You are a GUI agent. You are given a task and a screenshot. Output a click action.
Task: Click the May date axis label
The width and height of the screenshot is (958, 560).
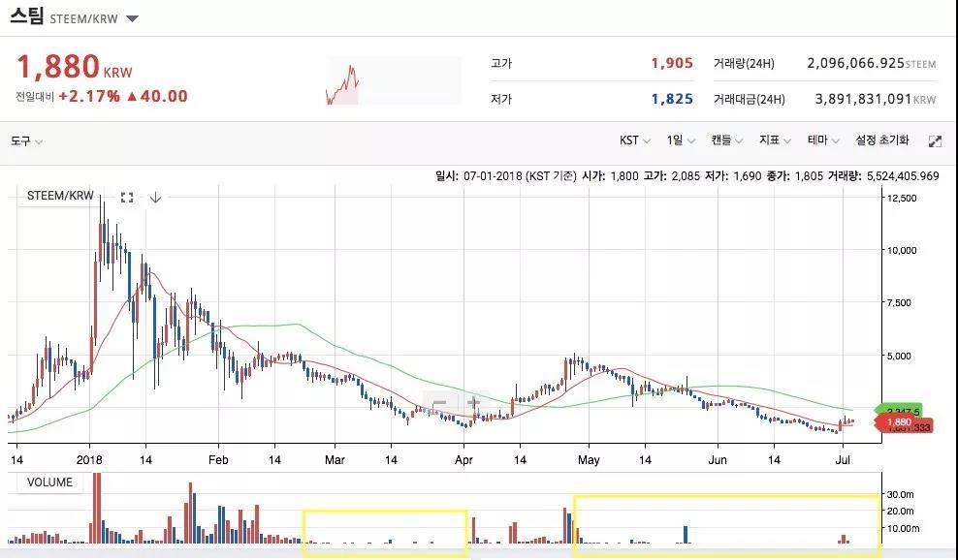589,460
